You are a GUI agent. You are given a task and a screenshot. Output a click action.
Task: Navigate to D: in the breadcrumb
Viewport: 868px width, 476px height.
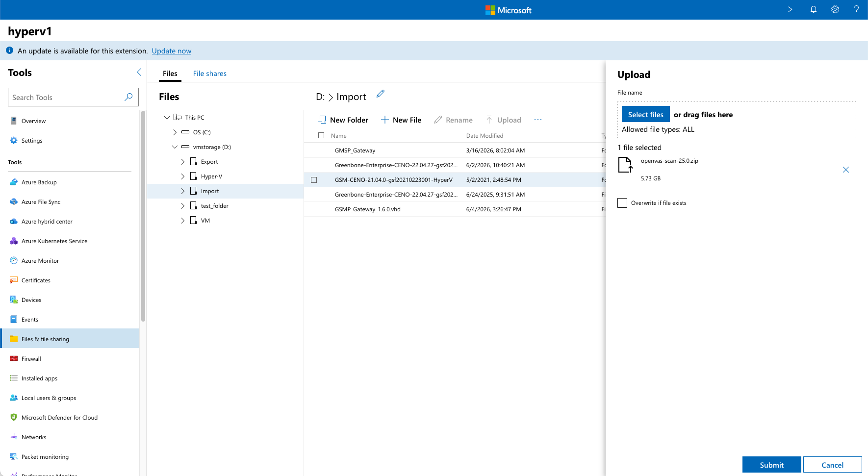320,97
